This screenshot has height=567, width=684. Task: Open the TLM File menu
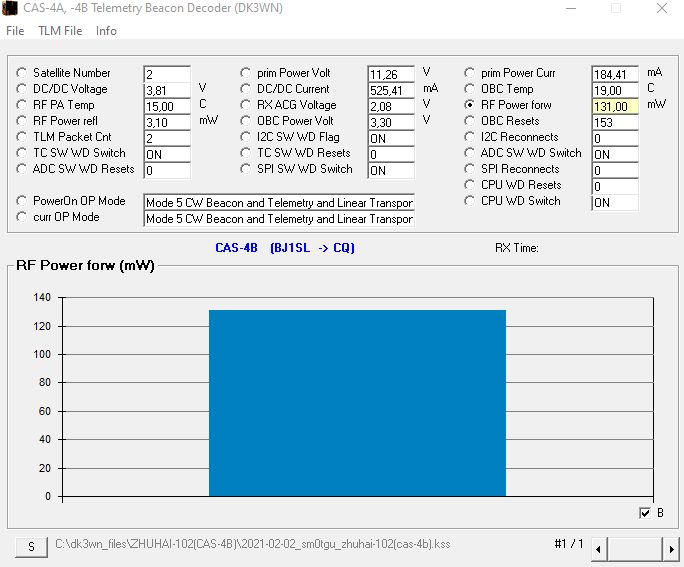pos(60,31)
